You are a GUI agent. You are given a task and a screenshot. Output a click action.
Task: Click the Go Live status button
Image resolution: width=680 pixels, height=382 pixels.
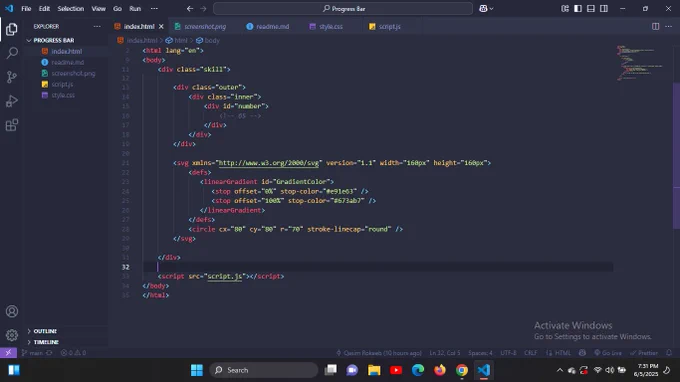(x=608, y=353)
